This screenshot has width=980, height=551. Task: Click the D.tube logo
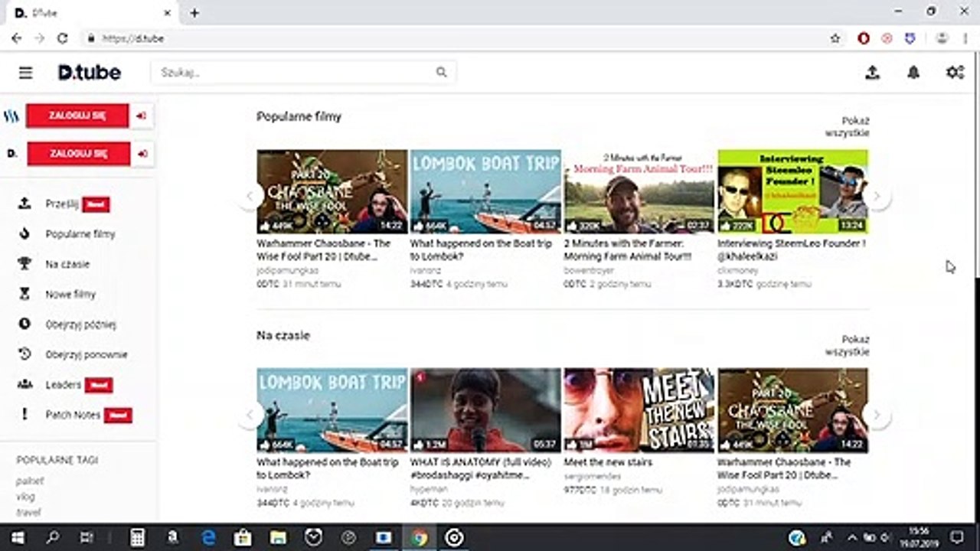90,73
